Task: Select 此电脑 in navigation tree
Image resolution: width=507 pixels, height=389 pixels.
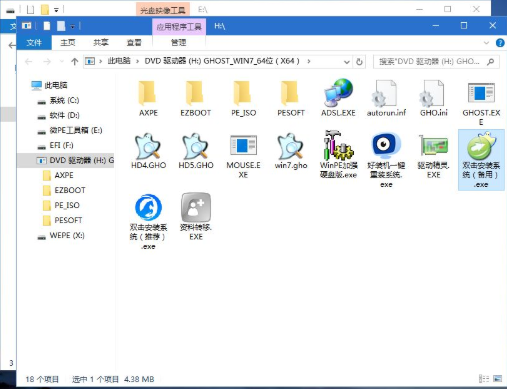Action: click(x=56, y=85)
